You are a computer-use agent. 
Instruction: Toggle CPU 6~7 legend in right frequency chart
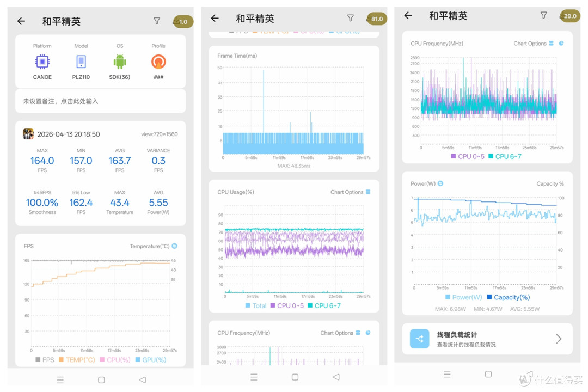(505, 156)
